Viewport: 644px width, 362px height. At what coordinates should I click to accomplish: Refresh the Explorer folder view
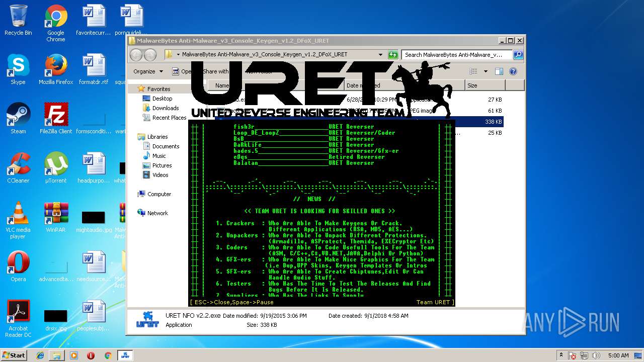393,54
